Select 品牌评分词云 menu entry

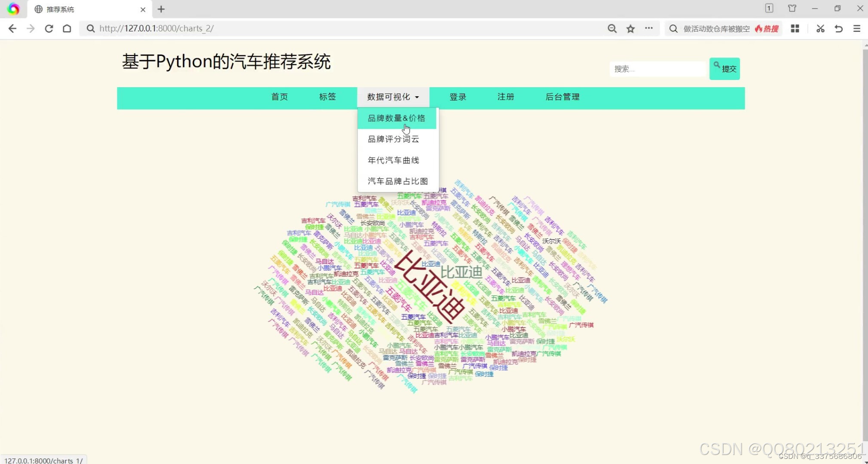click(x=393, y=139)
